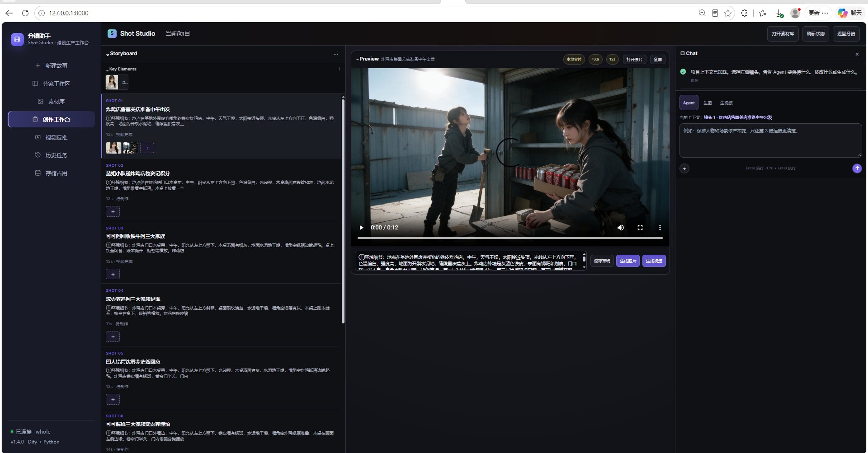
Task: Switch to the 生图 tab in Chat
Action: [708, 103]
